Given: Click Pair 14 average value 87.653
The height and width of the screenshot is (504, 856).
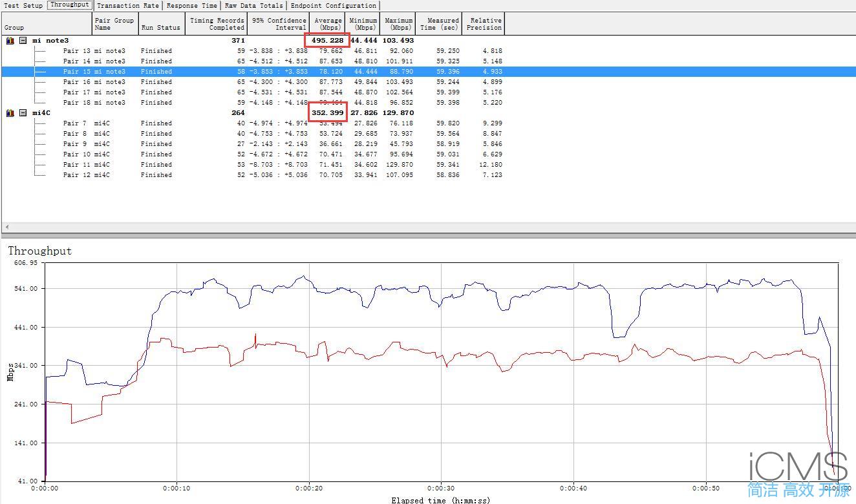Looking at the screenshot, I should (x=331, y=61).
